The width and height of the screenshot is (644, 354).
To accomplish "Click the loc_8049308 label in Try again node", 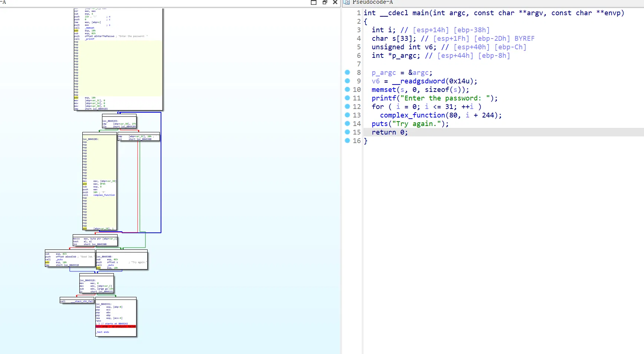I will point(104,257).
